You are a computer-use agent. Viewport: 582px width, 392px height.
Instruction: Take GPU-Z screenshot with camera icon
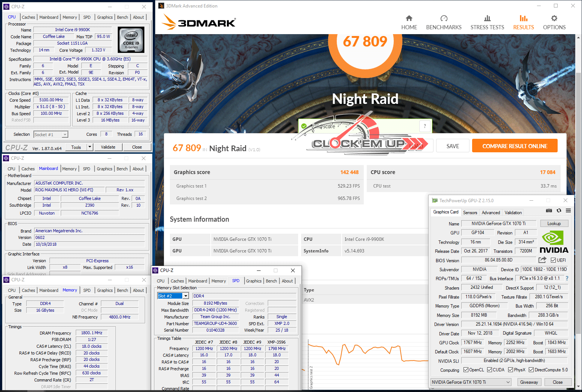pos(549,211)
